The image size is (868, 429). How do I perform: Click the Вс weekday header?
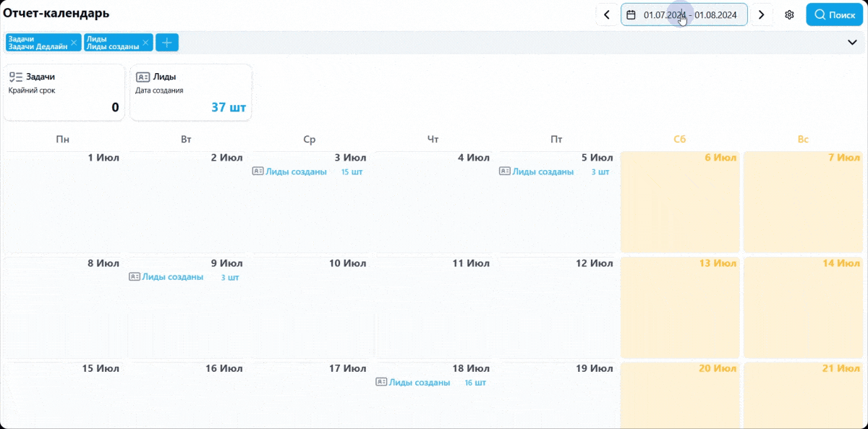pos(803,140)
